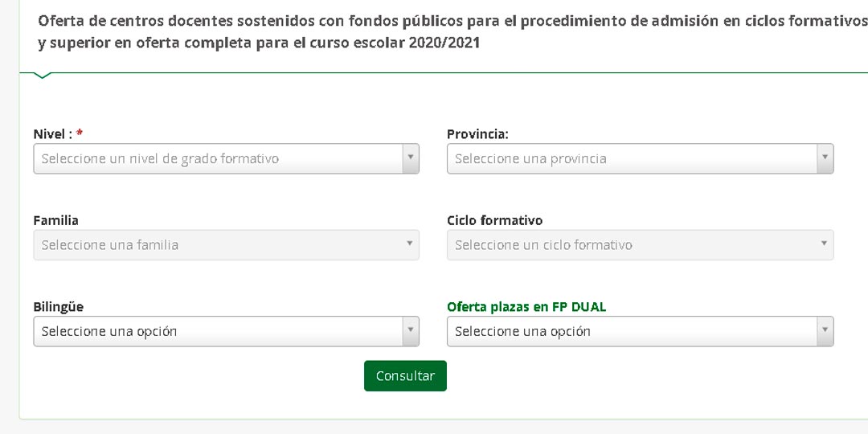The width and height of the screenshot is (868, 434).
Task: Click the Nivel dropdown arrow
Action: click(411, 158)
